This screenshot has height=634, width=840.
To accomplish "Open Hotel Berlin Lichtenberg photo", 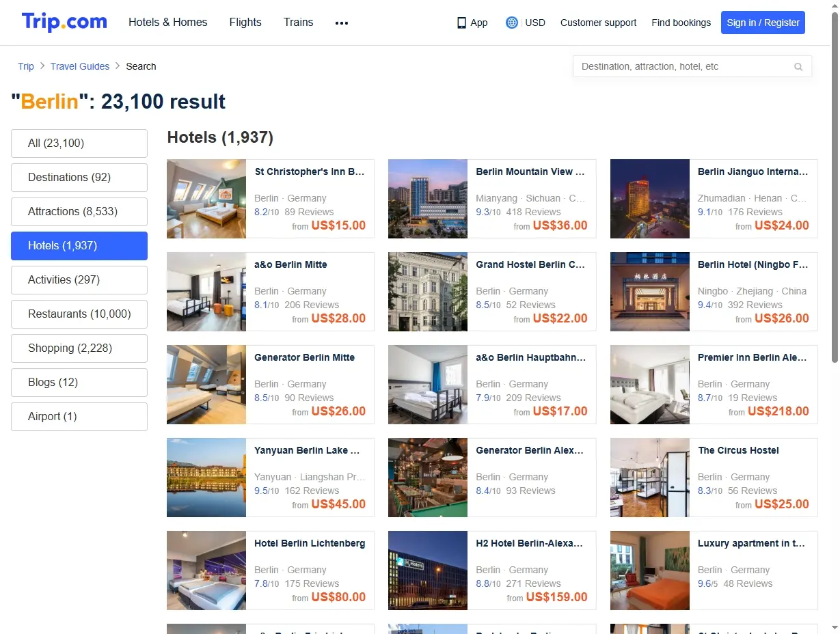I will pos(206,570).
